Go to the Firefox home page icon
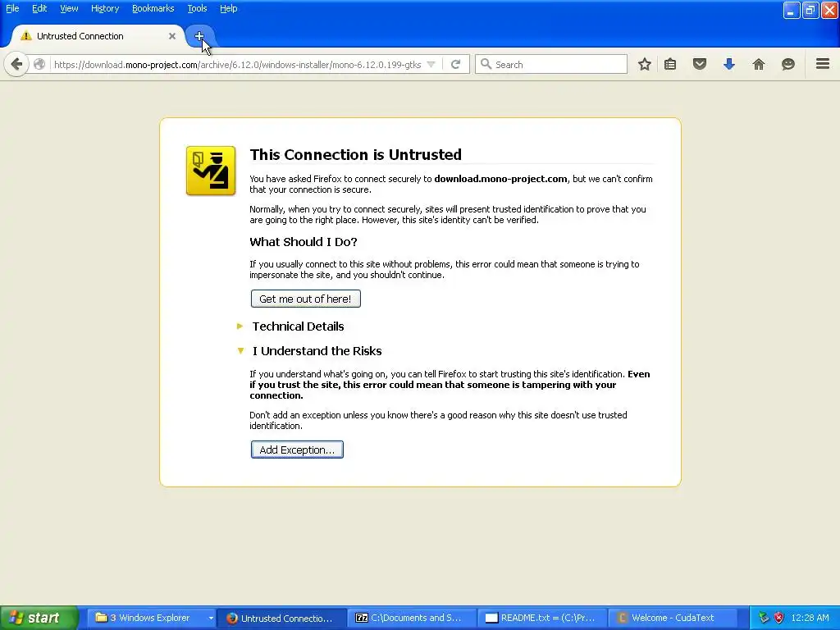This screenshot has height=630, width=840. coord(759,64)
